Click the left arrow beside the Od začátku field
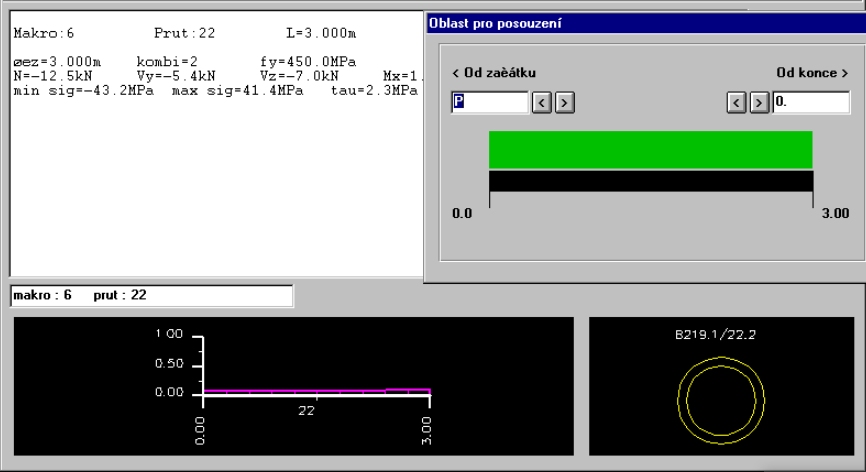 pos(541,102)
